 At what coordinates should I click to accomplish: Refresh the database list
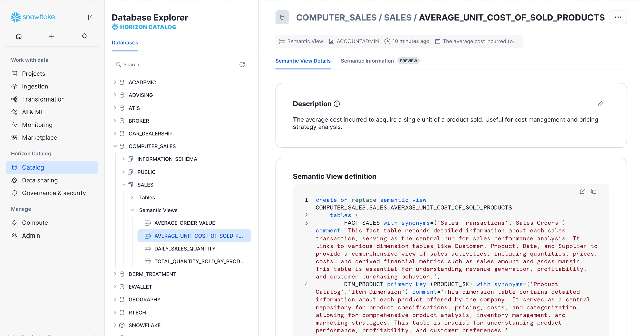242,64
